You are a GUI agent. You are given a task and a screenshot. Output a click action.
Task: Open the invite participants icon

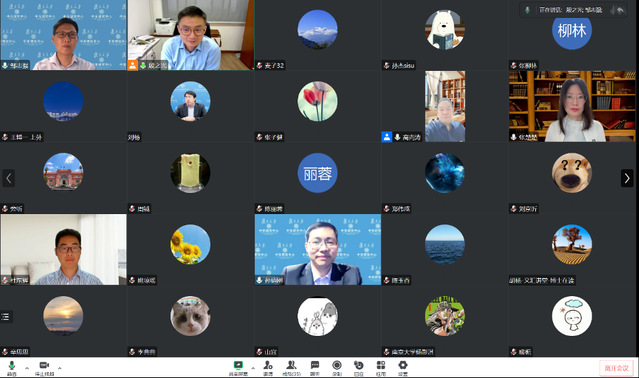tap(268, 367)
